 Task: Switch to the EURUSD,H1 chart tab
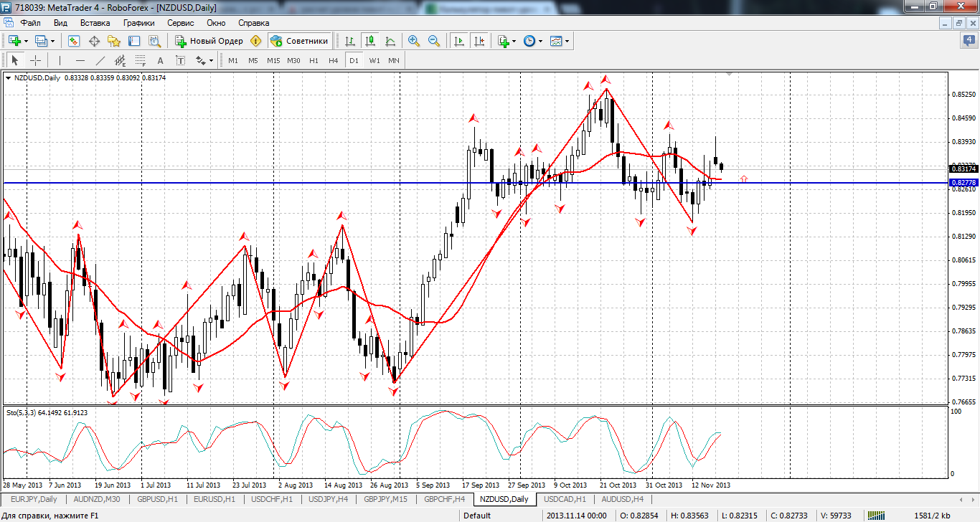(x=215, y=498)
